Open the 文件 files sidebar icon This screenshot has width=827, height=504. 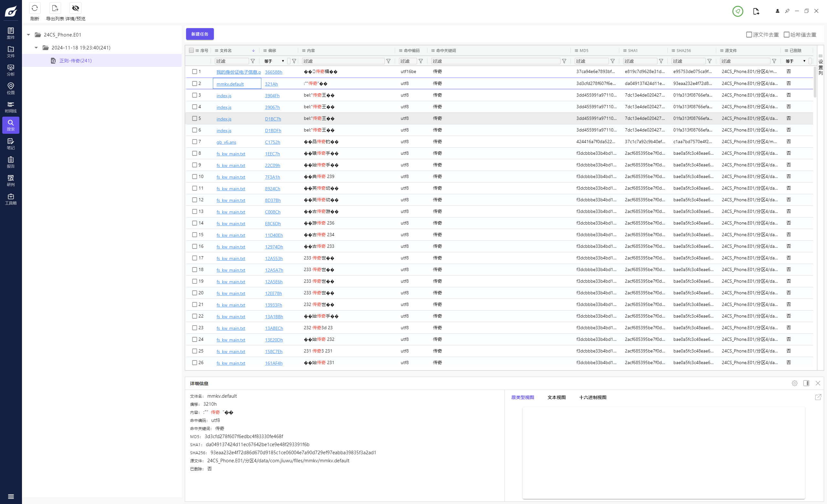pos(11,52)
